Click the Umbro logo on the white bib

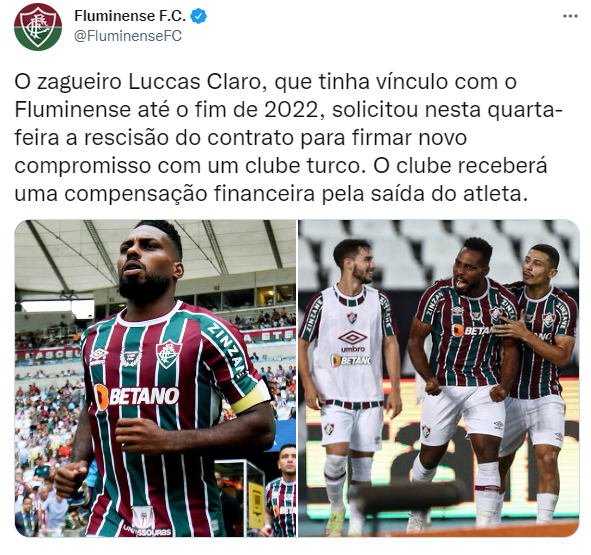tap(352, 341)
